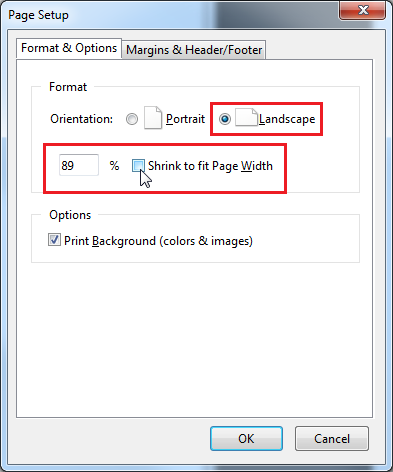Click the Shrink to fit Page Width label
Image resolution: width=393 pixels, height=472 pixels.
210,166
